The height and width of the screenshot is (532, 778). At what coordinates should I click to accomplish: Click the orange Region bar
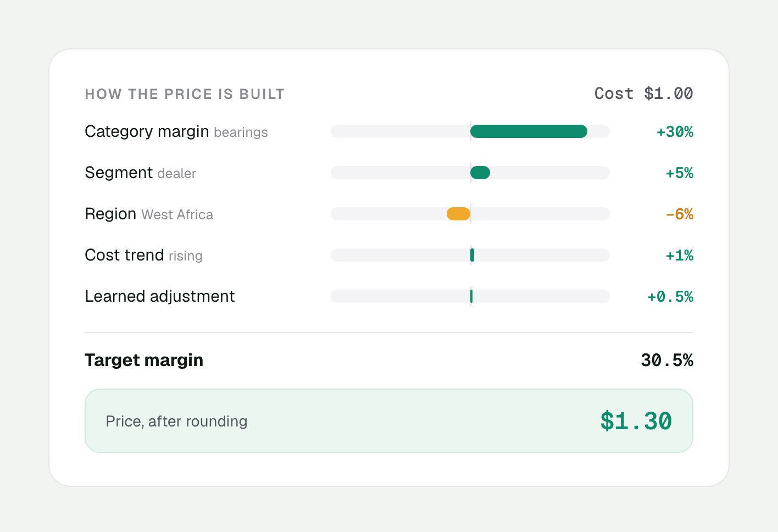coord(458,214)
